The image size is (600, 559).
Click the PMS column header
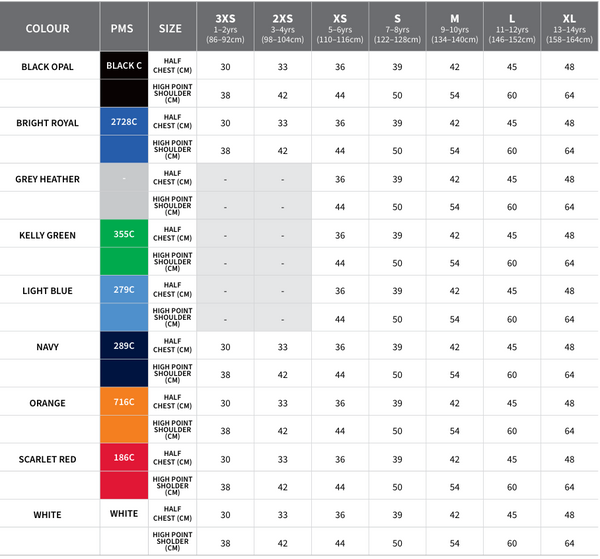coord(124,28)
